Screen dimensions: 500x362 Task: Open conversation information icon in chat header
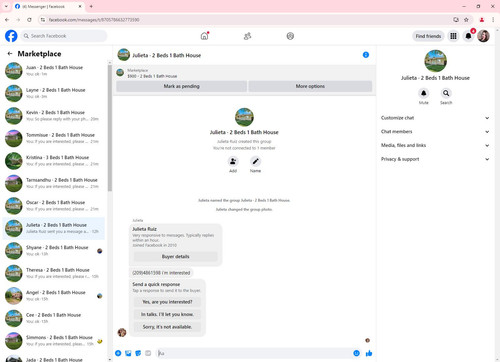[x=366, y=55]
